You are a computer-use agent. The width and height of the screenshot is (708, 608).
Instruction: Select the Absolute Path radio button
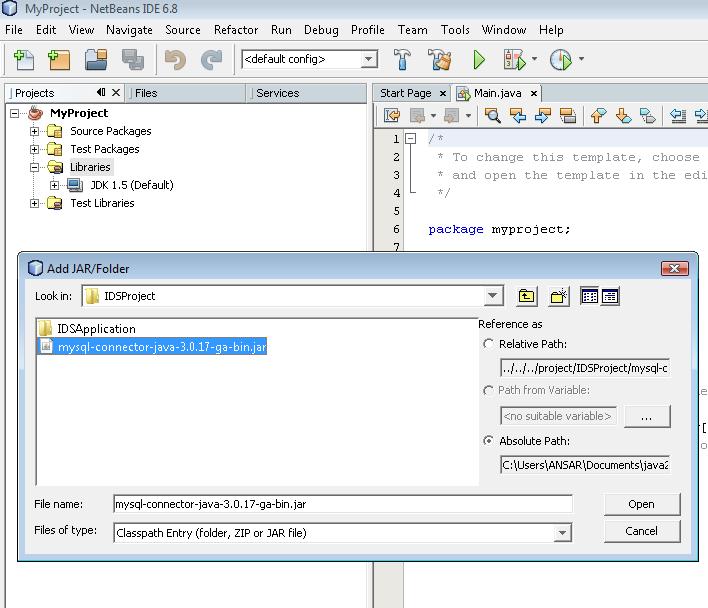tap(488, 441)
